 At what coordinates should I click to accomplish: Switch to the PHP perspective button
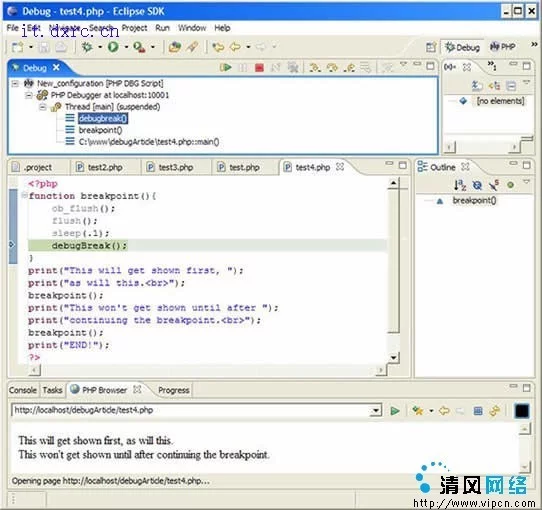pyautogui.click(x=503, y=47)
